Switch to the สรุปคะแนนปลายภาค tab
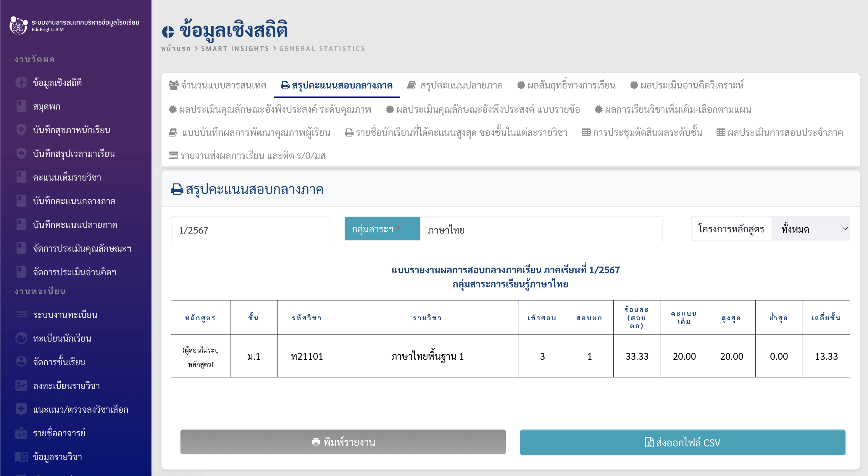This screenshot has width=868, height=476. (x=455, y=85)
